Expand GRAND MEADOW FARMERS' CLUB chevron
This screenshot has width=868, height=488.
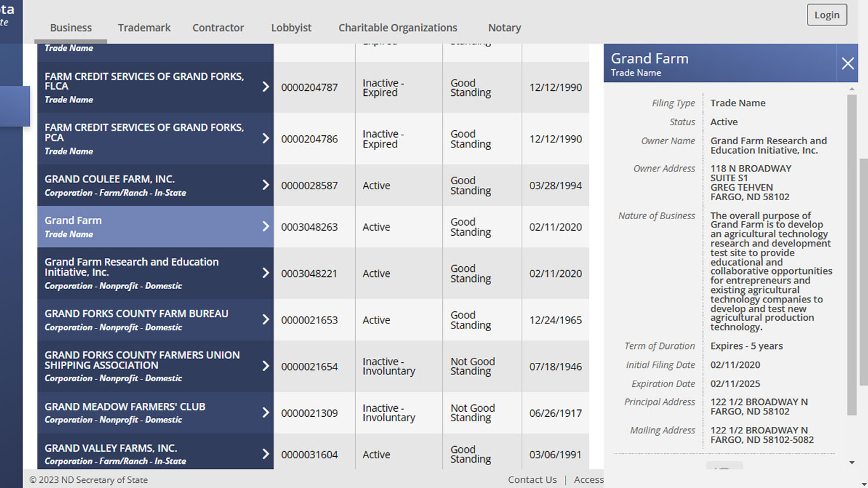266,412
